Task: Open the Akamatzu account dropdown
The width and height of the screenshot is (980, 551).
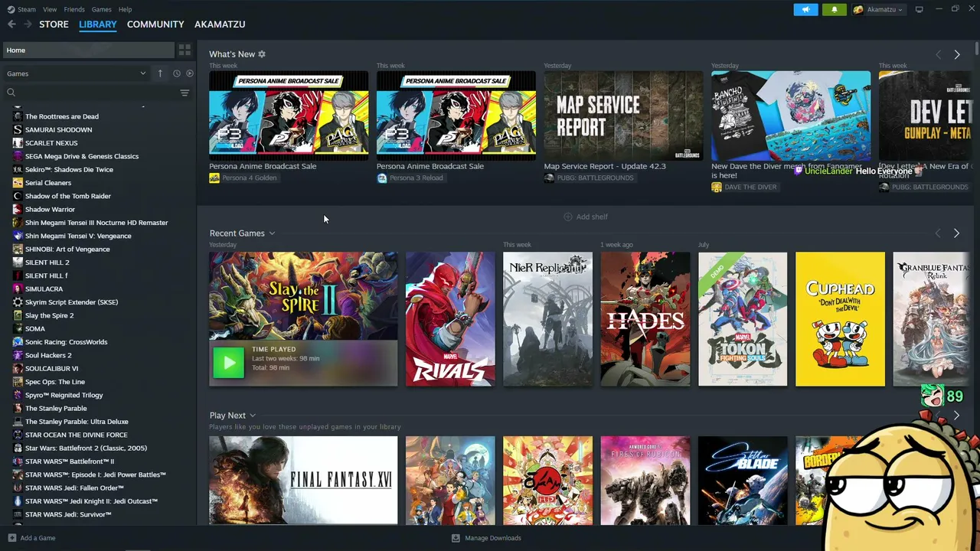Action: coord(877,9)
